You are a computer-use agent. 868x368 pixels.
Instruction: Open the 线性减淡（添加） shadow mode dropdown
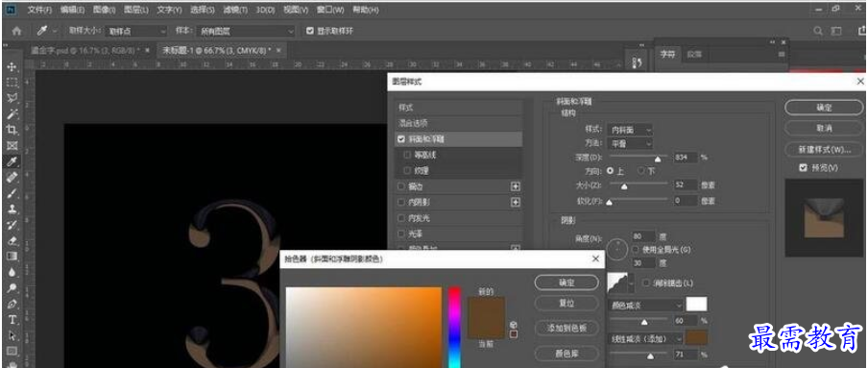click(x=645, y=338)
